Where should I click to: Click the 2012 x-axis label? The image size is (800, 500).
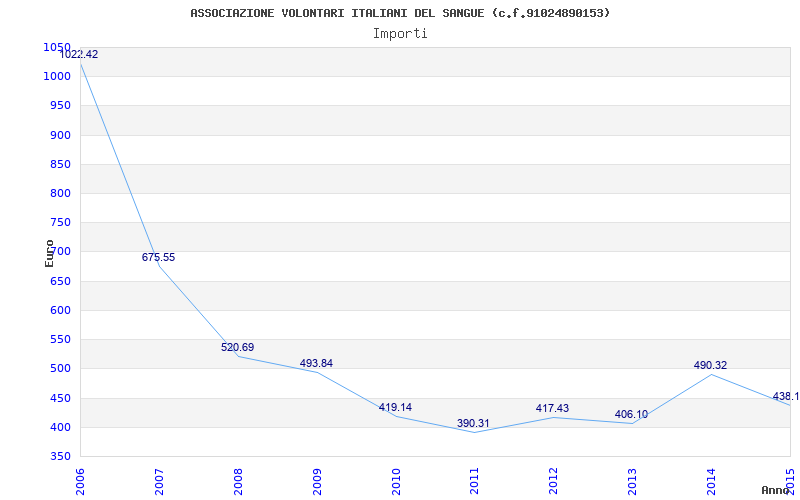coord(554,481)
